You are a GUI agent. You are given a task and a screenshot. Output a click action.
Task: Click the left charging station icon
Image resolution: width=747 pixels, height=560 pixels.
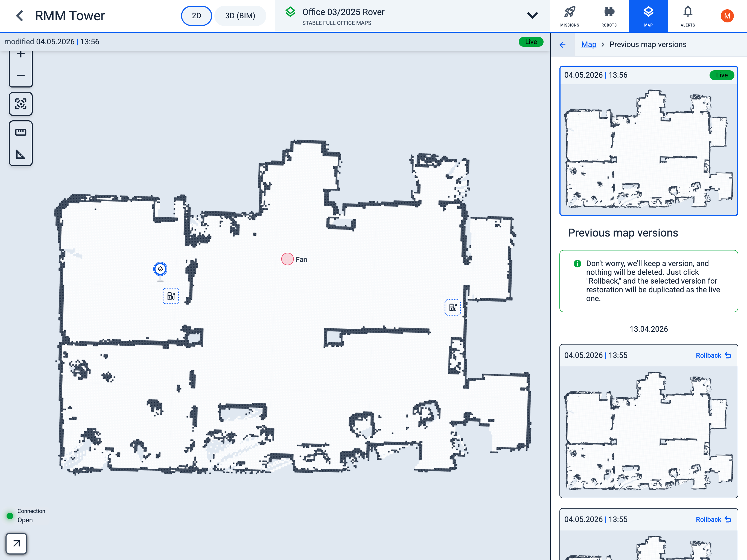coord(171,296)
